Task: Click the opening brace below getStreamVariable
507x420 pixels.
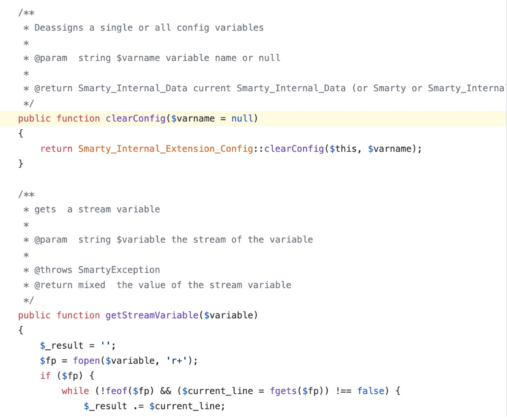Action: (x=21, y=330)
